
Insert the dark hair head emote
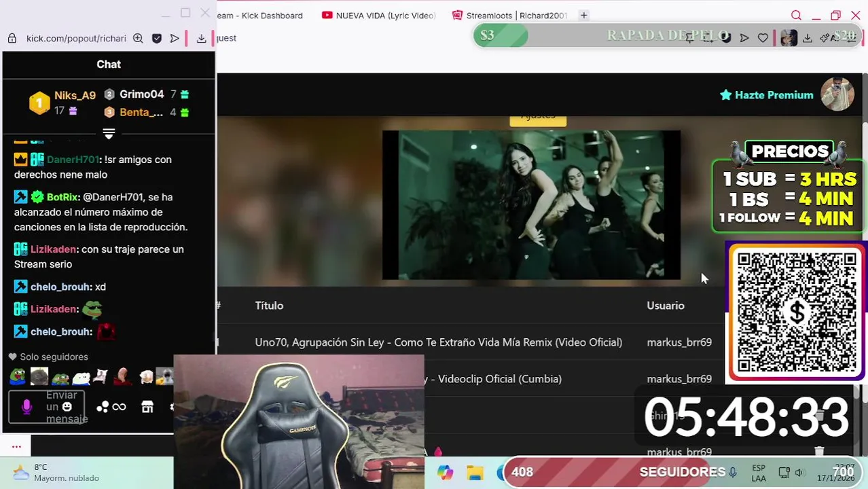[x=39, y=376]
